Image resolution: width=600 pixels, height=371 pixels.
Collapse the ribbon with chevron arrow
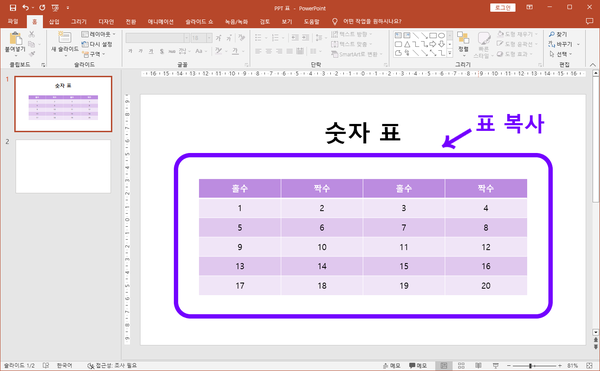[593, 64]
